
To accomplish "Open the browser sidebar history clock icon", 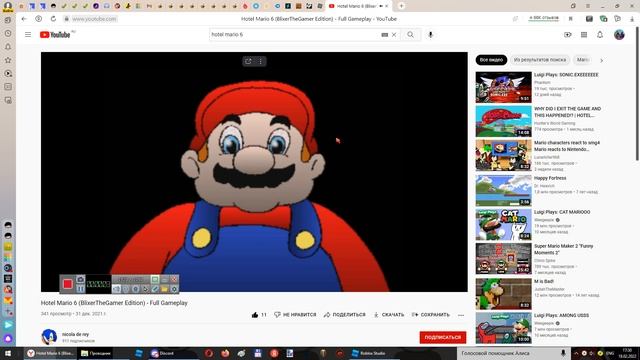I will coord(8,33).
